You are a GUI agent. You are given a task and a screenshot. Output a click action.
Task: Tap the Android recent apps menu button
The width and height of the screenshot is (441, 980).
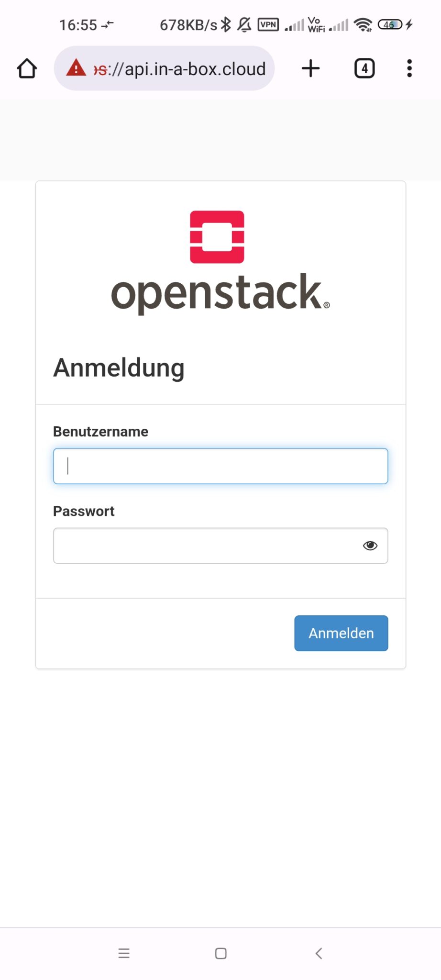pyautogui.click(x=124, y=953)
